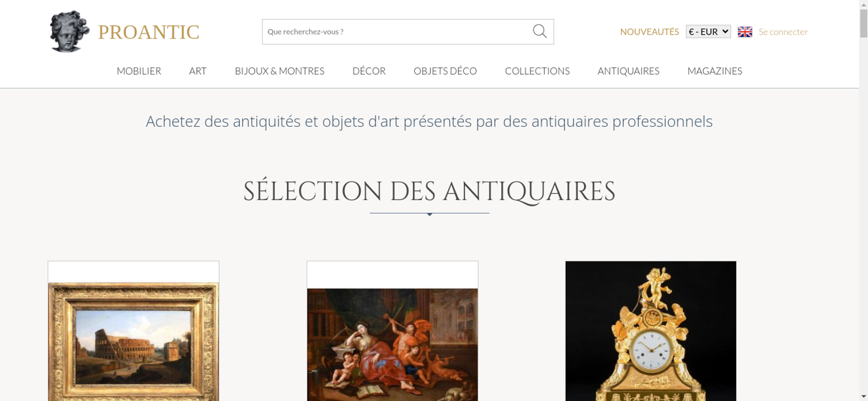
Task: Click the NOUVEAUTÉS link
Action: (649, 32)
